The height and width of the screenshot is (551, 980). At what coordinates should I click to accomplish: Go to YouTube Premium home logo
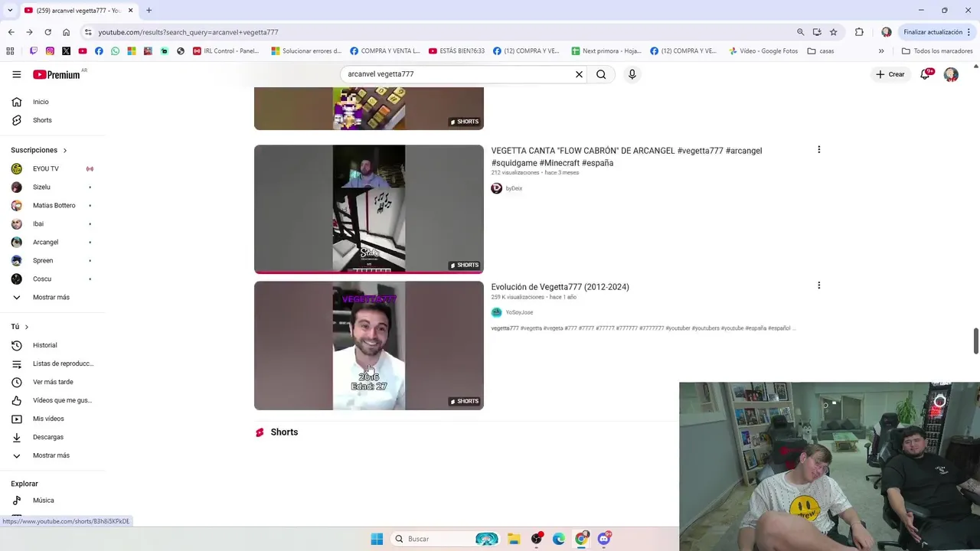[x=57, y=74]
